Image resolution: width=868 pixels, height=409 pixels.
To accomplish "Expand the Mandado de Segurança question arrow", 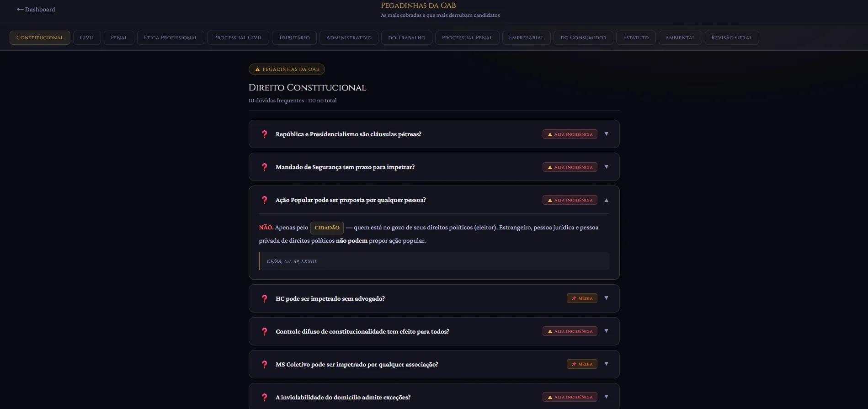I will pos(607,167).
